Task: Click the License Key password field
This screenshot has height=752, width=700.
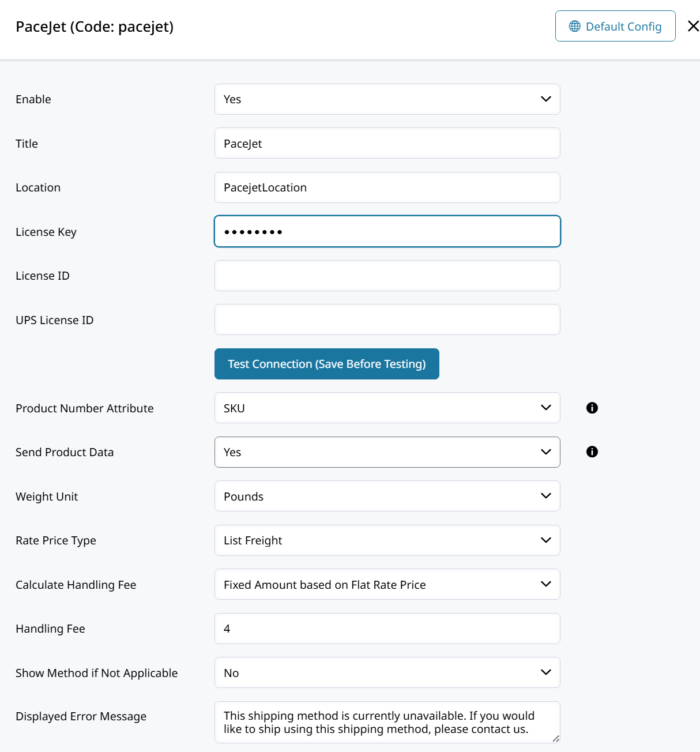Action: point(387,231)
